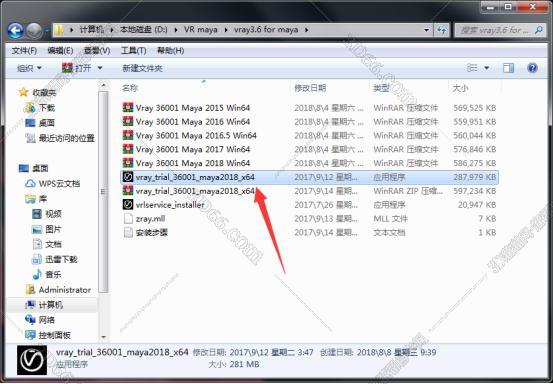Image resolution: width=553 pixels, height=384 pixels.
Task: Click the change view icon
Action: [472, 68]
